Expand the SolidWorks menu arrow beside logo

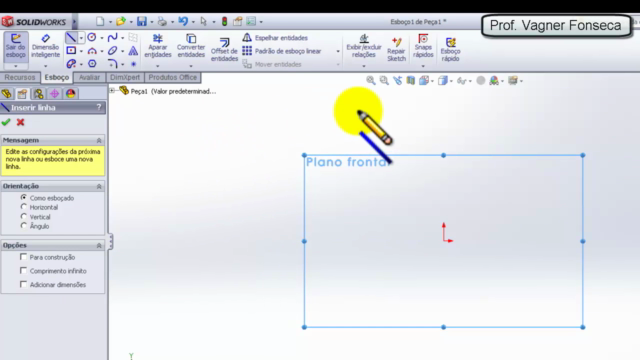tap(74, 21)
